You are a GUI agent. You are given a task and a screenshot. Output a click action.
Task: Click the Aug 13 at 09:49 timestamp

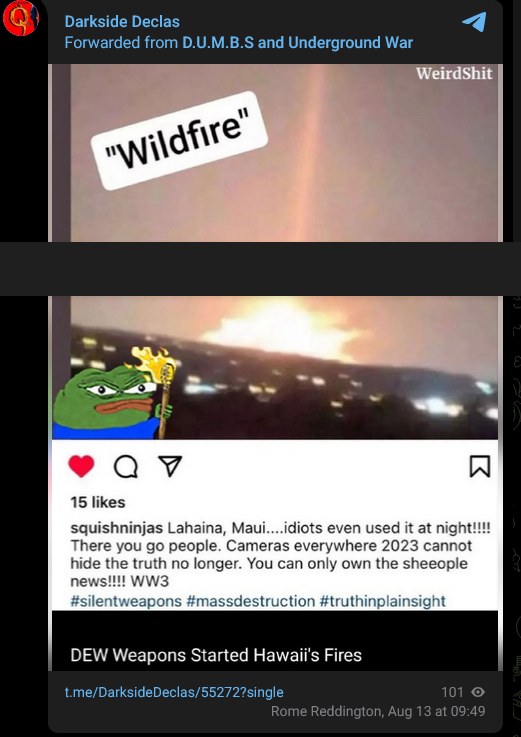(x=436, y=711)
